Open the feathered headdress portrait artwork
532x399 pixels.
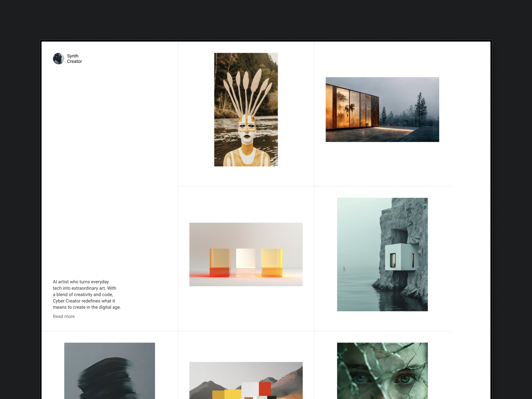point(246,109)
